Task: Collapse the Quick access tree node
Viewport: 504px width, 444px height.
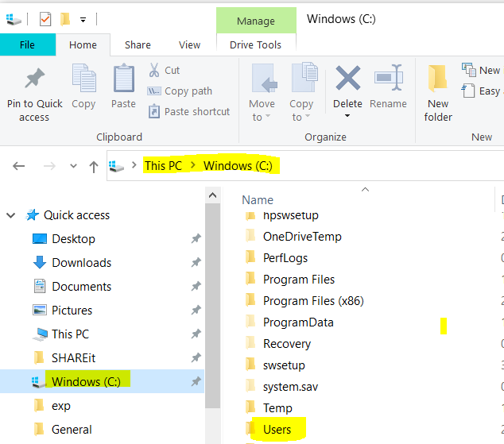Action: pyautogui.click(x=11, y=215)
